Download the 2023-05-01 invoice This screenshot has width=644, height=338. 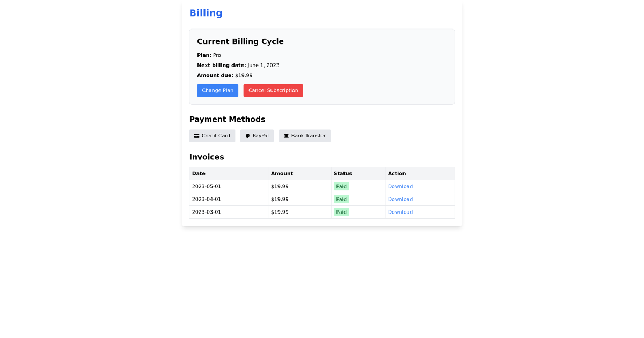(x=400, y=186)
